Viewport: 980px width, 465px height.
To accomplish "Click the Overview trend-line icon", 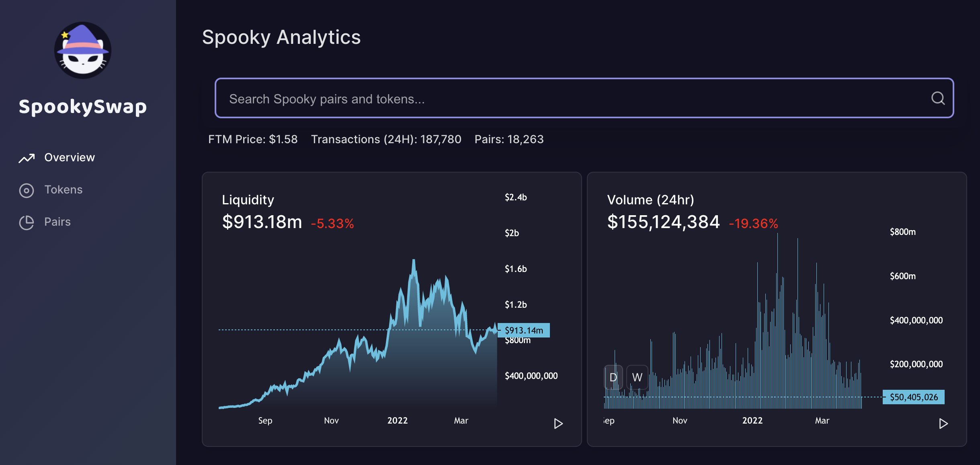I will pos(27,158).
